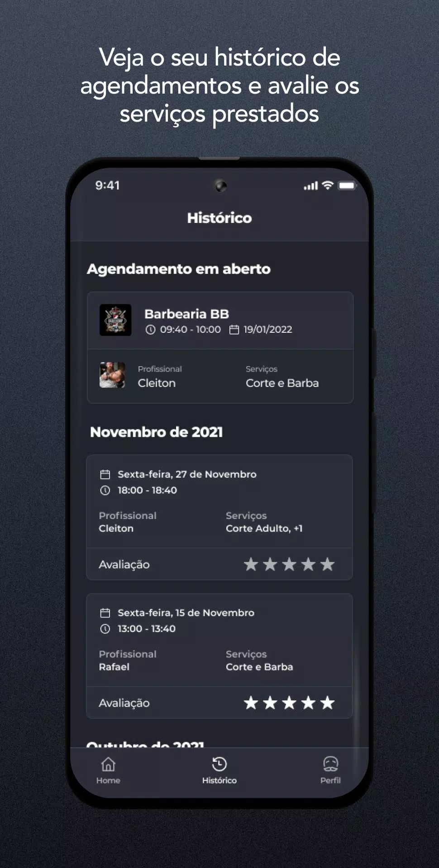Click calendar icon next to 27 de Novembro

click(x=105, y=474)
